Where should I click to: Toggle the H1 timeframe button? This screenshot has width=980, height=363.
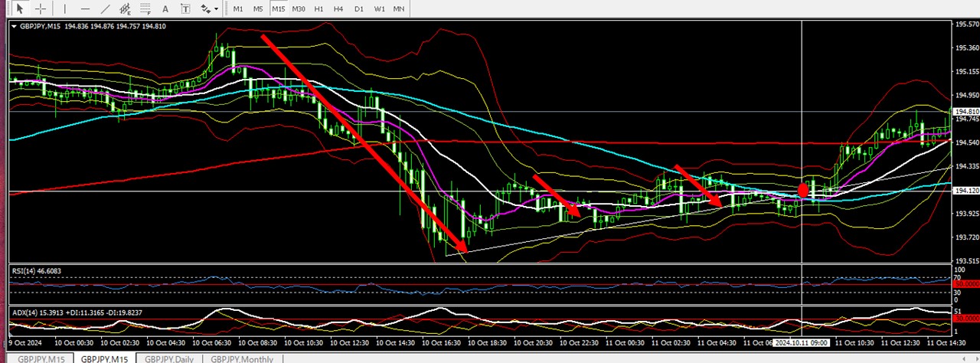(x=318, y=8)
